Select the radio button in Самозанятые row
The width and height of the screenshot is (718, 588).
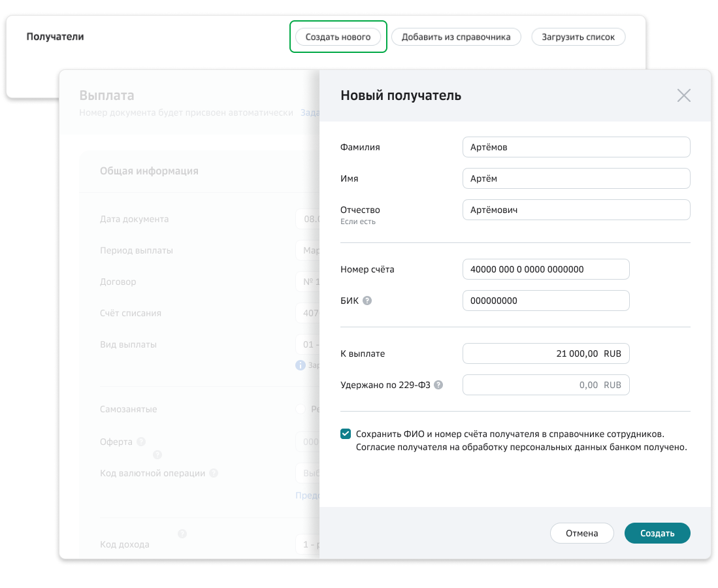[x=301, y=409]
